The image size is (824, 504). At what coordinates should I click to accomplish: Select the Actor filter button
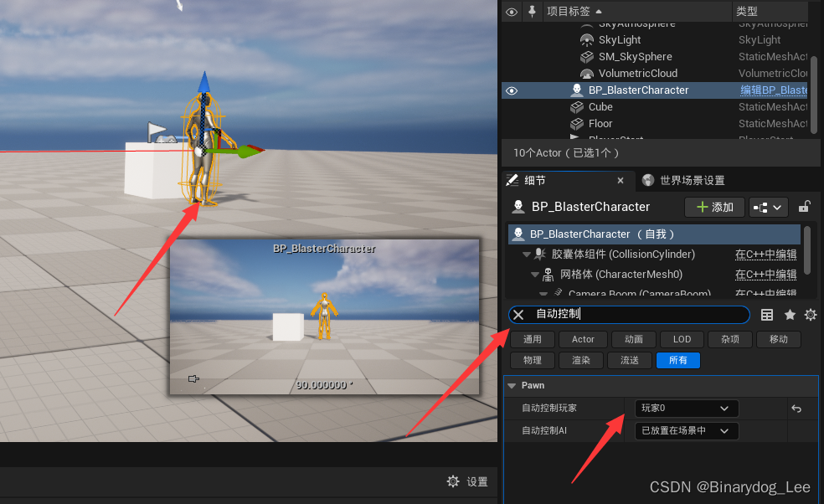pyautogui.click(x=584, y=340)
